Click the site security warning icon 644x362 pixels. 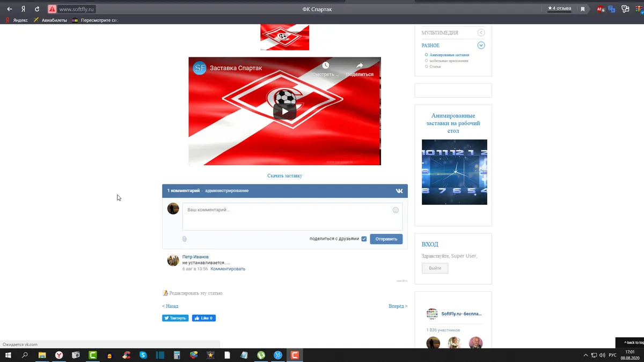coord(52,9)
